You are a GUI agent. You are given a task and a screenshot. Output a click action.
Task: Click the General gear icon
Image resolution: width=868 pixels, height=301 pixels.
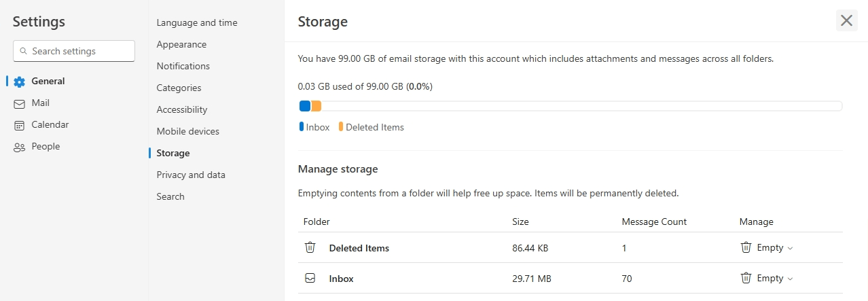coord(19,82)
